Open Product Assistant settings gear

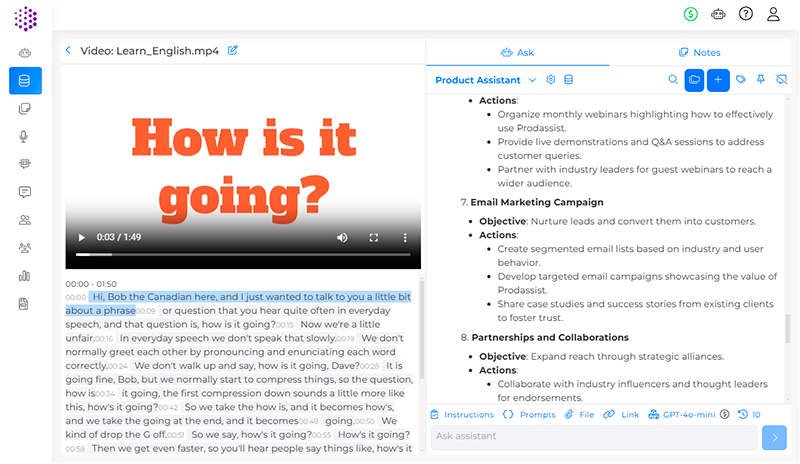coord(551,80)
